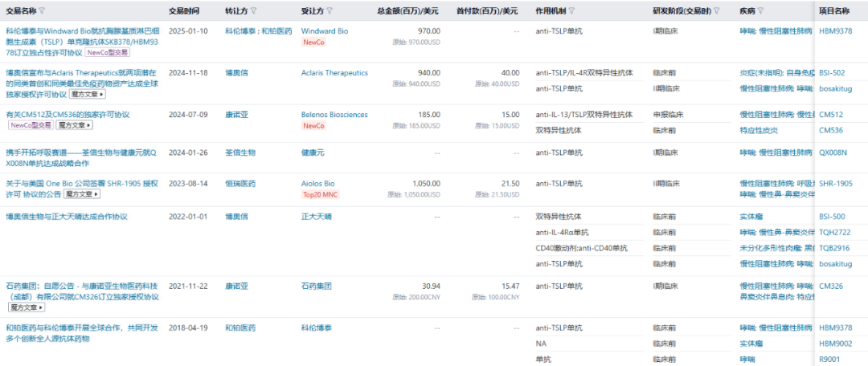Open BSI-500 project link

click(832, 217)
